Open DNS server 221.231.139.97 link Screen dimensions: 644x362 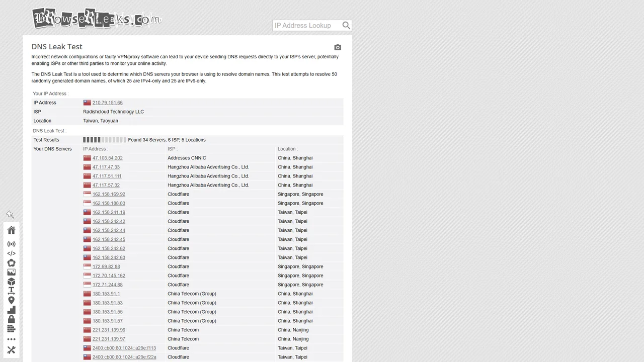pos(109,339)
